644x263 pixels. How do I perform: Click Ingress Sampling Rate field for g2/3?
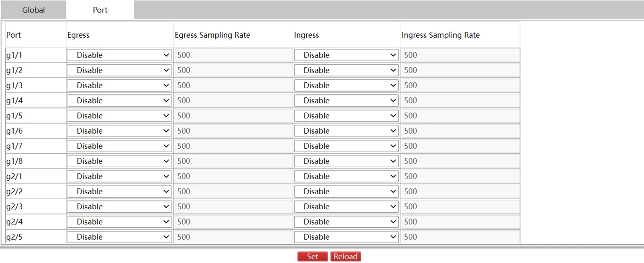coord(460,207)
